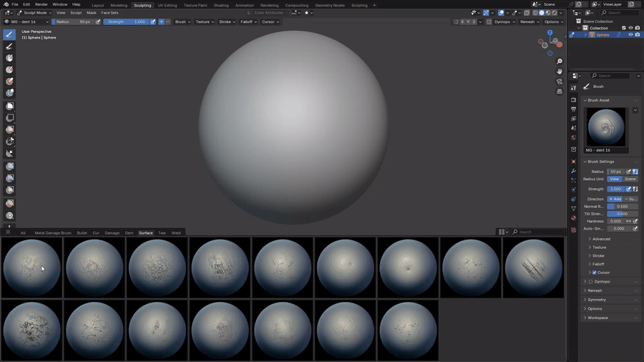The width and height of the screenshot is (644, 362).
Task: Click the Z axis of navigation gizmo
Action: tap(550, 32)
